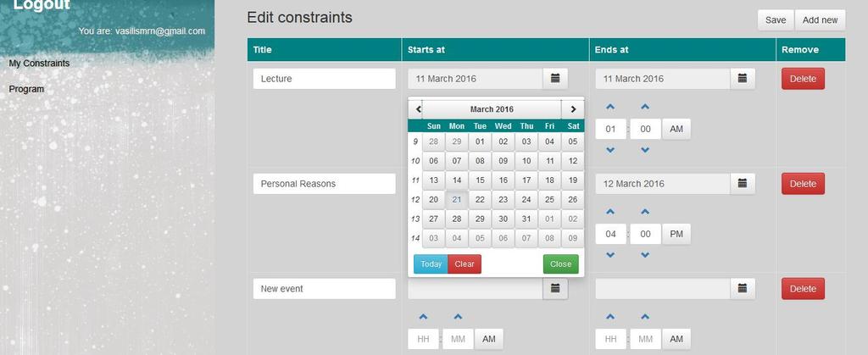
Task: Open calendar for New event start date
Action: click(x=555, y=289)
